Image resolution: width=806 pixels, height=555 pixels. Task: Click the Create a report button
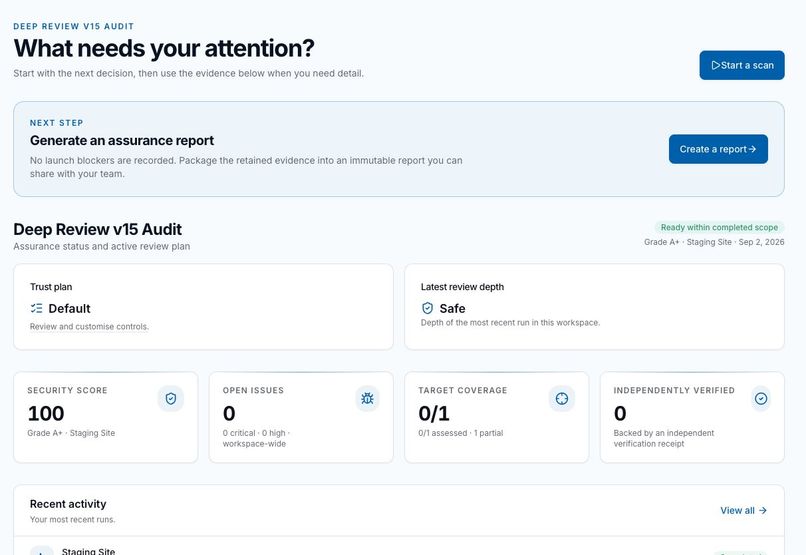(x=718, y=149)
